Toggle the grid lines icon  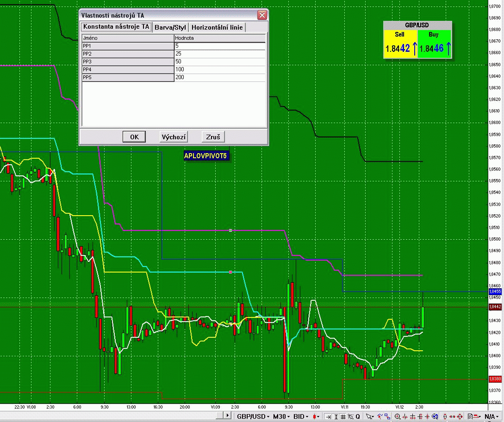[343, 416]
